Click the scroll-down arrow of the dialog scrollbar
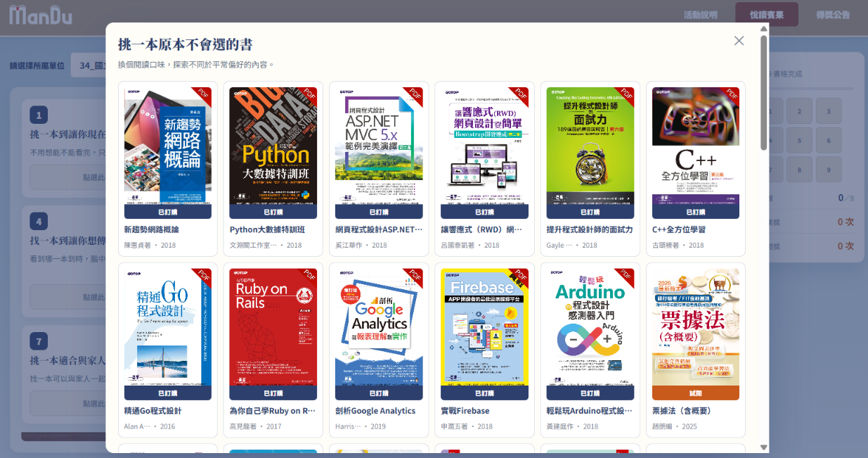Image resolution: width=868 pixels, height=458 pixels. [x=764, y=447]
